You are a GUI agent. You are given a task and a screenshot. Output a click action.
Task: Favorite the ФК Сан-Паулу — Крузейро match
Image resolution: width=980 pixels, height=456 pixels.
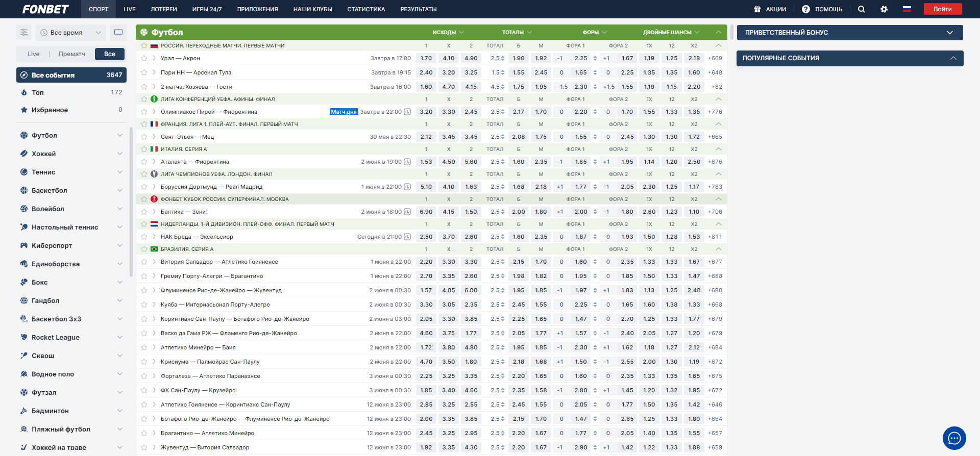pyautogui.click(x=144, y=390)
